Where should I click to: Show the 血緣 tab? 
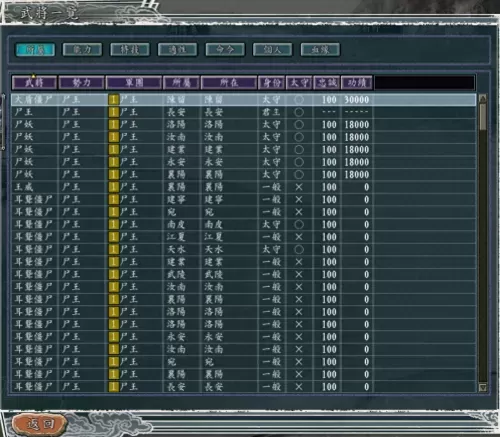320,50
